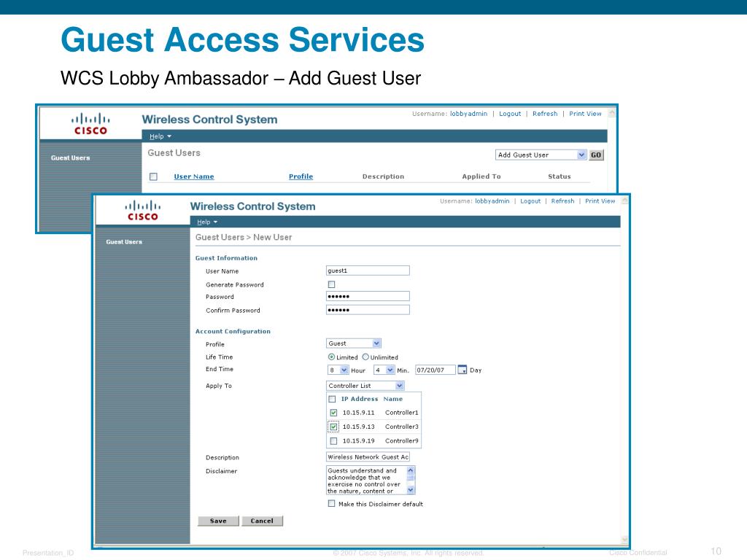
Task: Tick the Generate Password checkbox
Action: point(332,284)
